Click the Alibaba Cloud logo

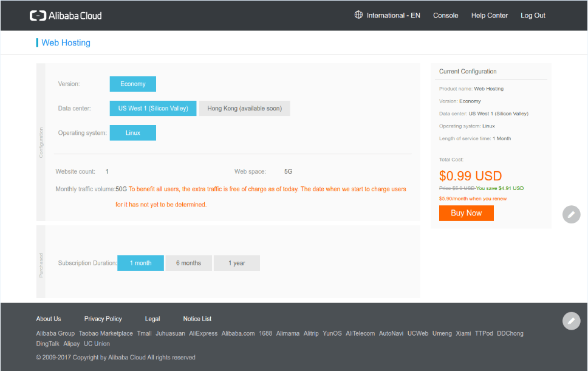(66, 16)
